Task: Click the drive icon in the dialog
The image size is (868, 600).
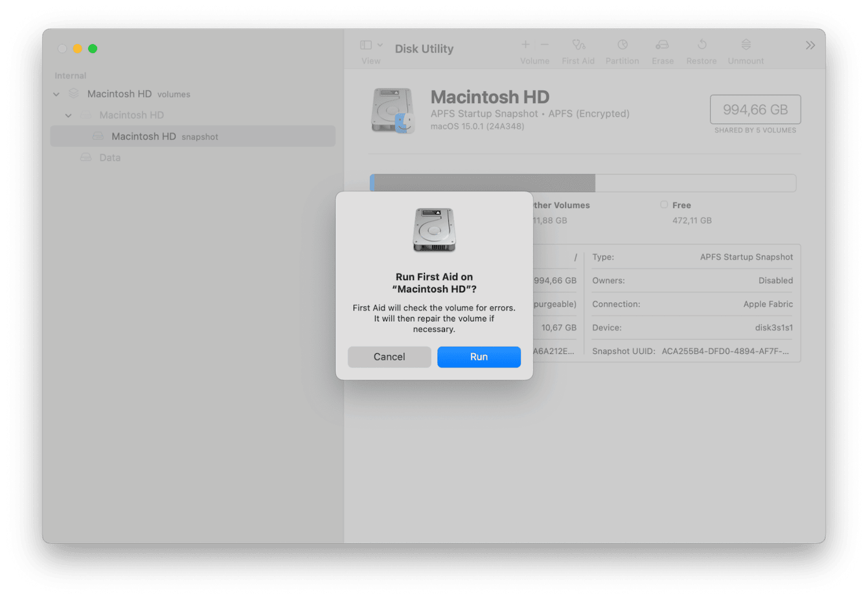Action: coord(435,230)
